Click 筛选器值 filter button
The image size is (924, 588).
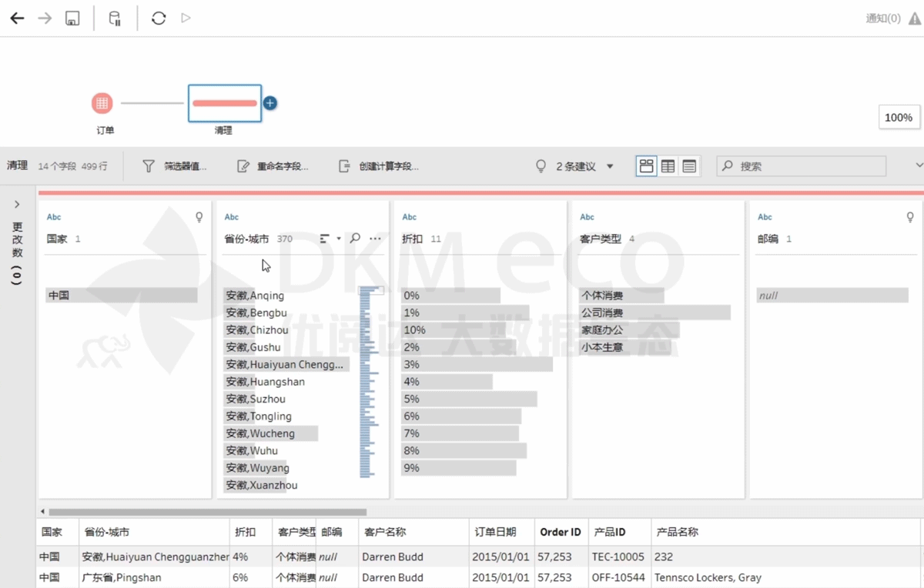175,166
